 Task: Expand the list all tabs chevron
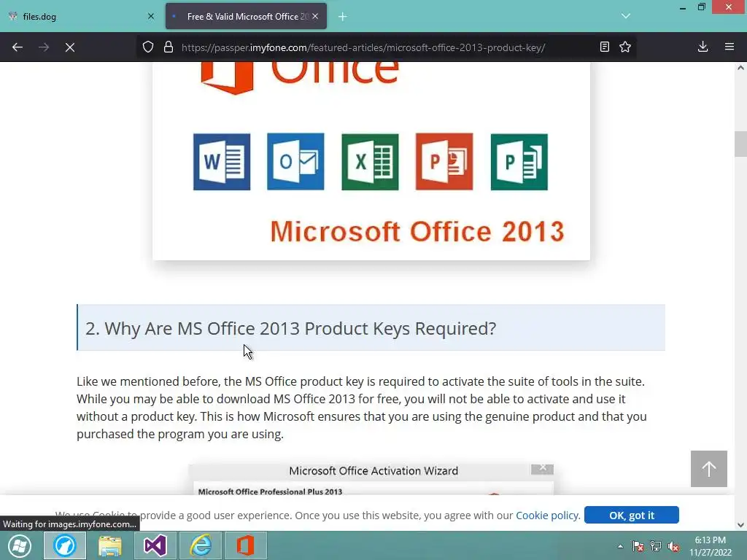626,16
